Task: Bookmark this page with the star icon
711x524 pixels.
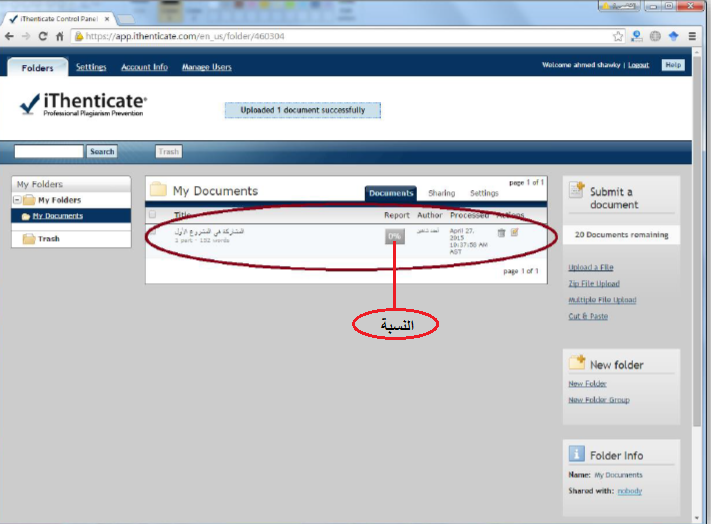Action: click(618, 36)
